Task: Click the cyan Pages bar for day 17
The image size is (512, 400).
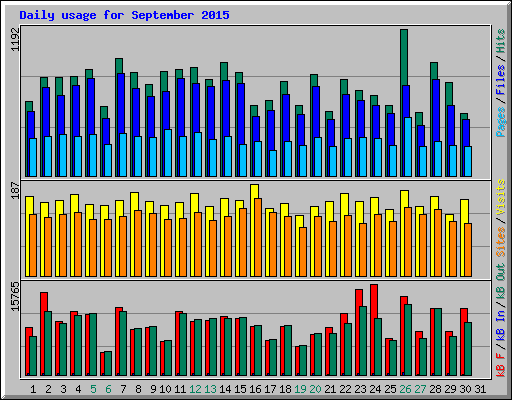Action: click(273, 163)
